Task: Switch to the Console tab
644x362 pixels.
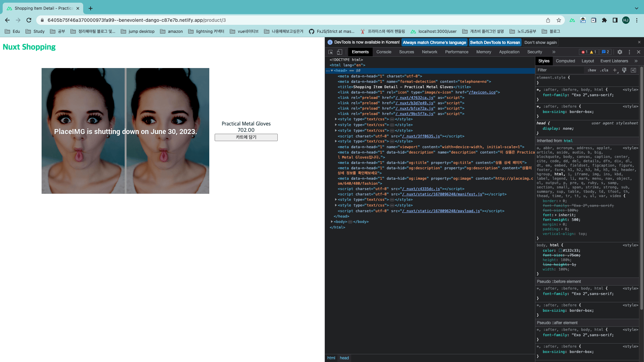Action: point(384,52)
